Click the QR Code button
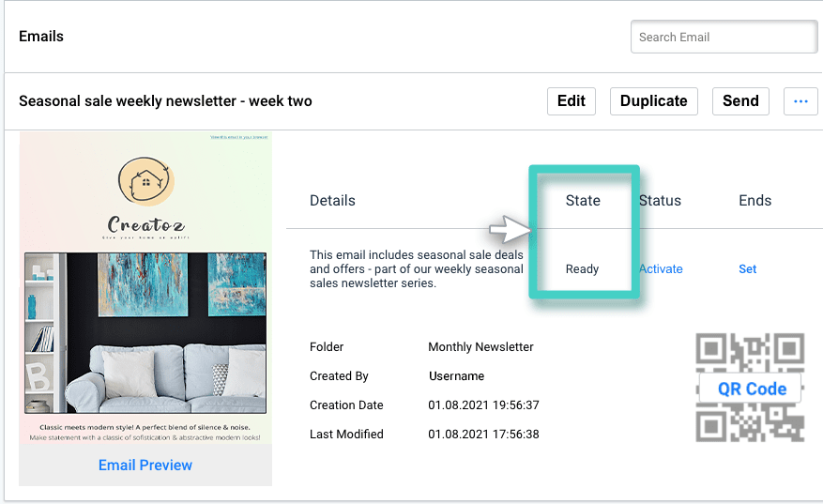The image size is (823, 504). tap(752, 389)
